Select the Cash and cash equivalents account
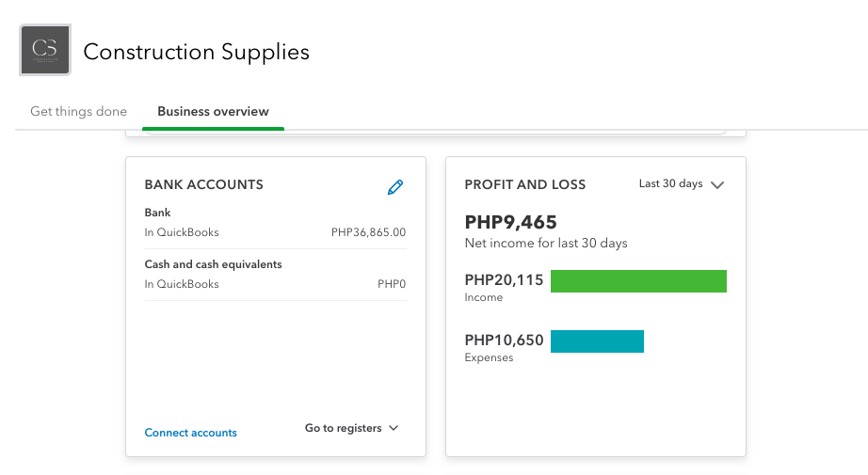 pyautogui.click(x=213, y=264)
